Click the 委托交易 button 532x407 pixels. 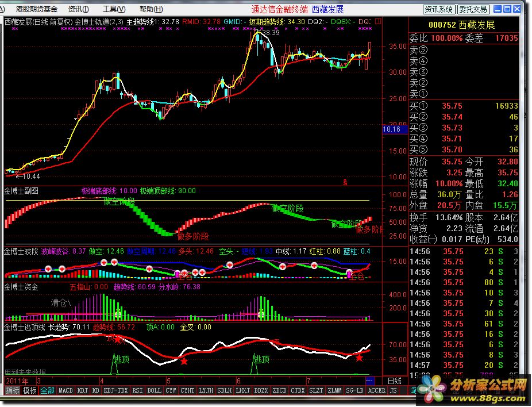coord(473,9)
